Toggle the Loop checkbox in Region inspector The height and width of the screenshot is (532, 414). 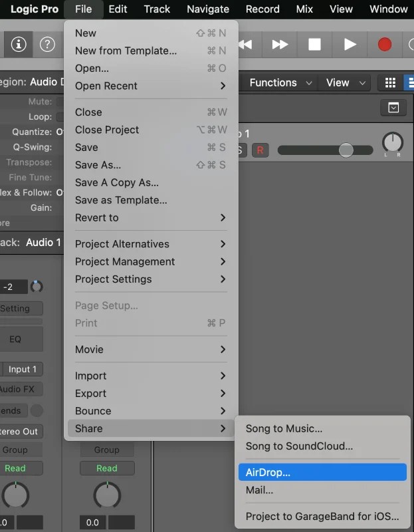[60, 117]
